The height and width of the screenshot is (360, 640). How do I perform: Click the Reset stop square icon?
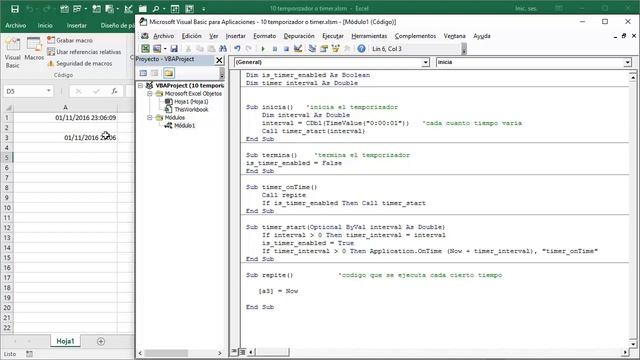[x=286, y=49]
